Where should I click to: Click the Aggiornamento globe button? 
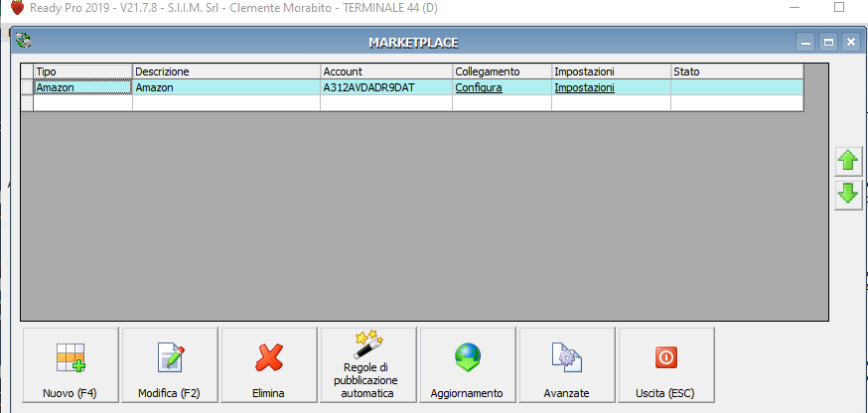[x=468, y=364]
